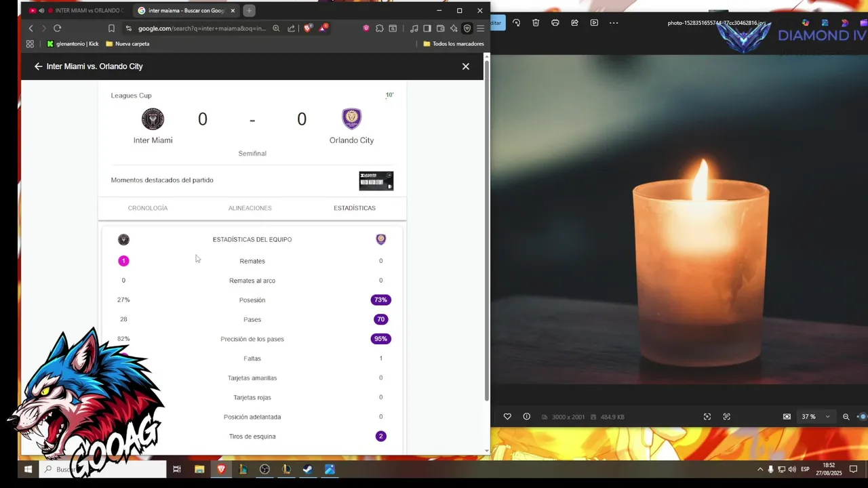Go back in browser history
The image size is (868, 488).
(31, 28)
